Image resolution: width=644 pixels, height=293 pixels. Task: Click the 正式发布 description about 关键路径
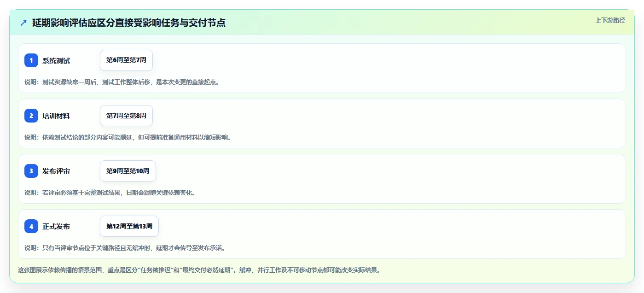(x=125, y=248)
